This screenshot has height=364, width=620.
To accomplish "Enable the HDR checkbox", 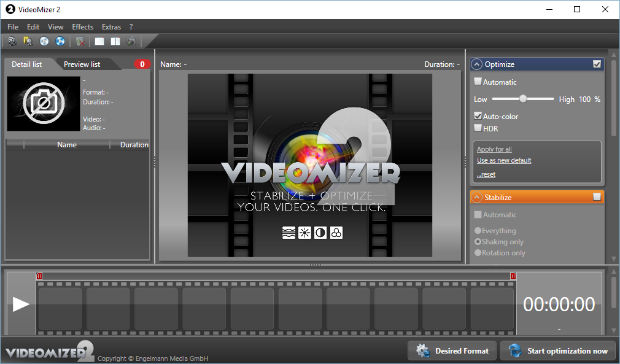I will (478, 128).
